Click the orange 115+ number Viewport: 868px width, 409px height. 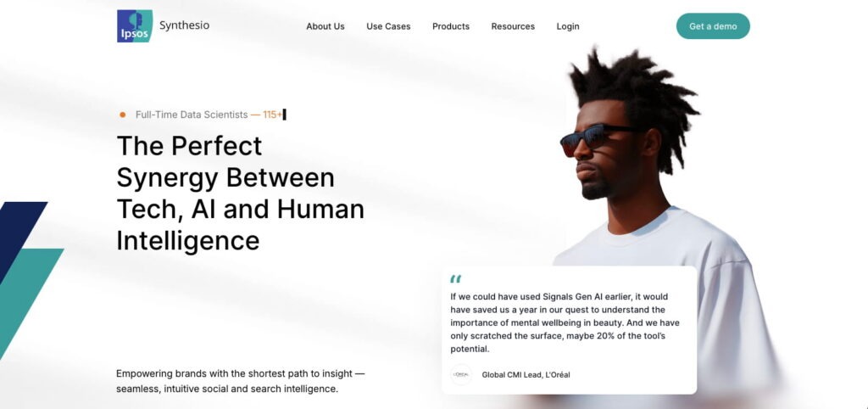click(x=273, y=115)
